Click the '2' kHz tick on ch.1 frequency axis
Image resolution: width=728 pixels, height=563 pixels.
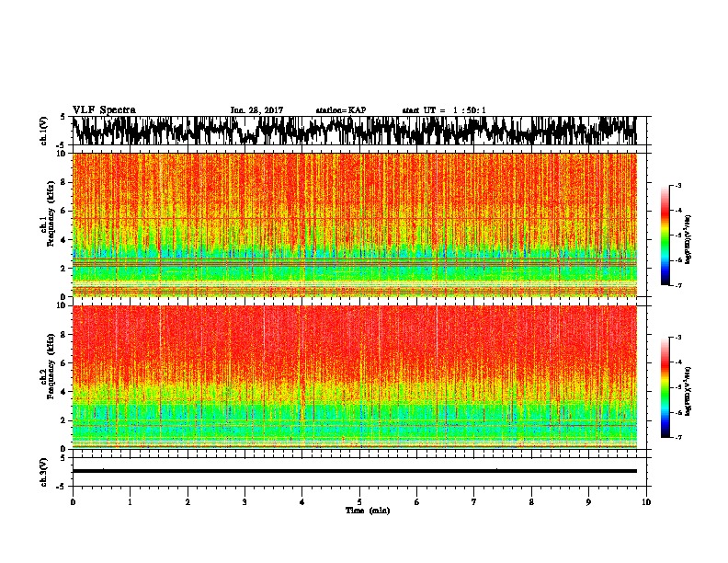click(63, 269)
